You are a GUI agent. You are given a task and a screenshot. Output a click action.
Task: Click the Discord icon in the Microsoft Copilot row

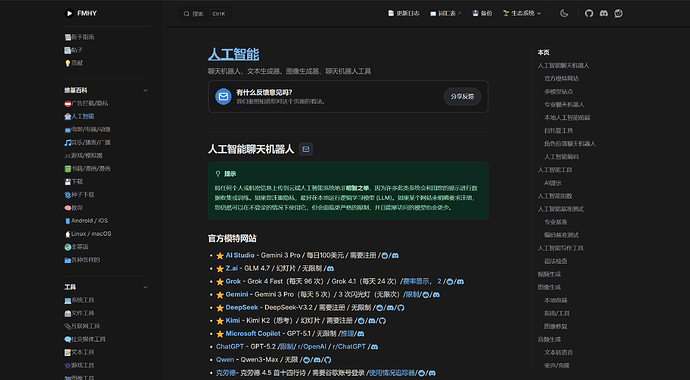click(360, 334)
